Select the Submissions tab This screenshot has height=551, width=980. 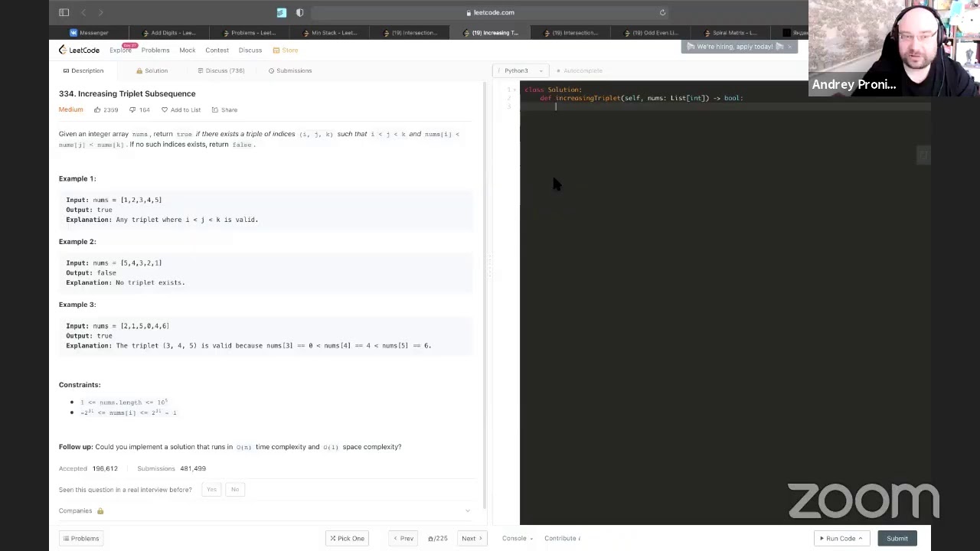(x=290, y=70)
